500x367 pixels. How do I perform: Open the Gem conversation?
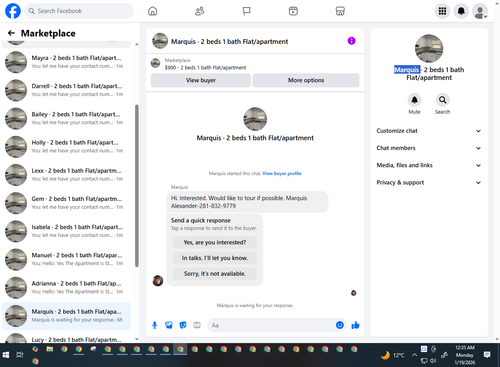click(66, 203)
